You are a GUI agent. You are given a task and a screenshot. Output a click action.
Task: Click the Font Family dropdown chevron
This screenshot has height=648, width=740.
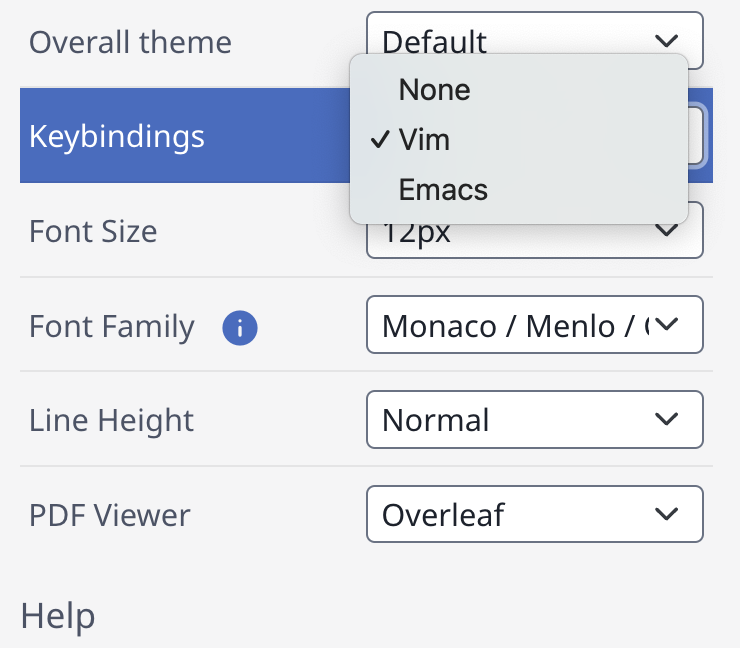pos(666,325)
